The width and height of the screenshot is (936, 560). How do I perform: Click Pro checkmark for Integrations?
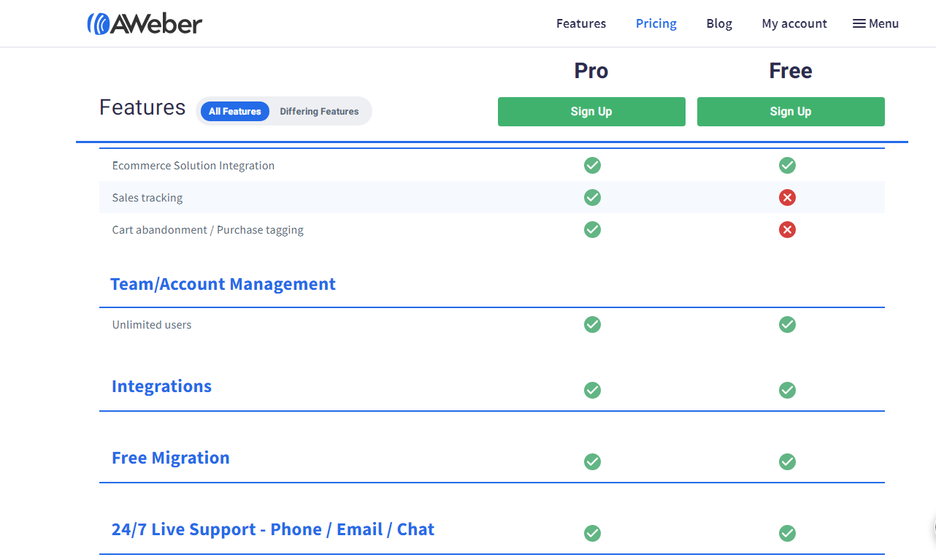click(x=592, y=390)
